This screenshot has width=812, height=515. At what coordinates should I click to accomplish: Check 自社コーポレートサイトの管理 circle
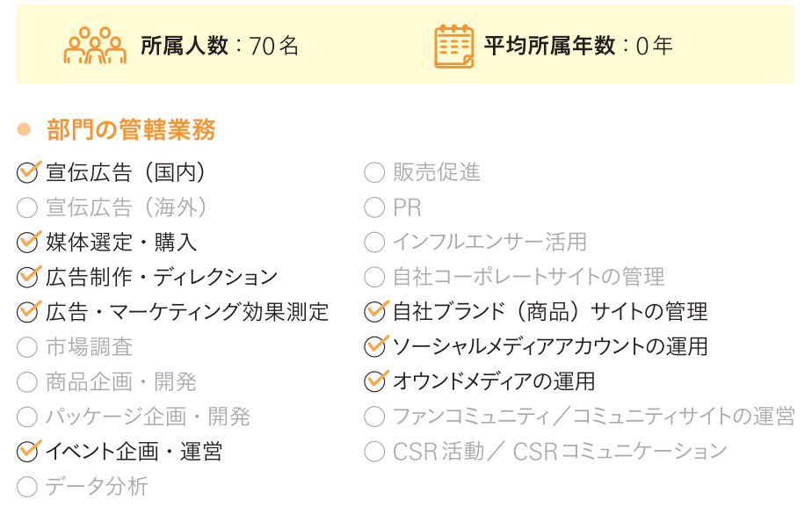(x=374, y=277)
